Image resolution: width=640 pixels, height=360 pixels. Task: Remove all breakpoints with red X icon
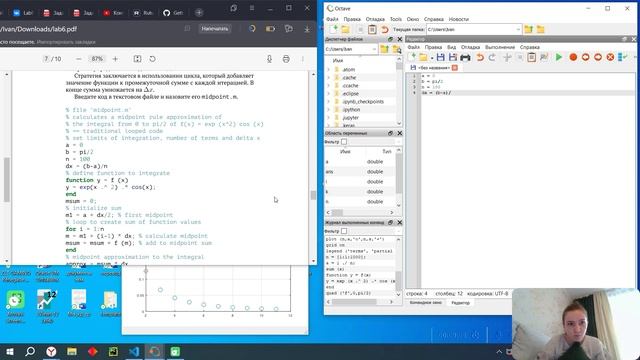point(610,57)
